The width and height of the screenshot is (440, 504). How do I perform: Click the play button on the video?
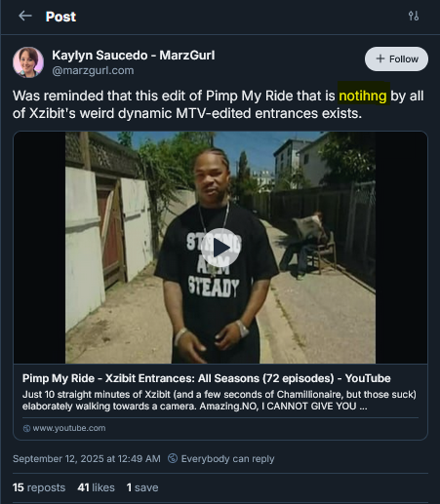point(220,248)
